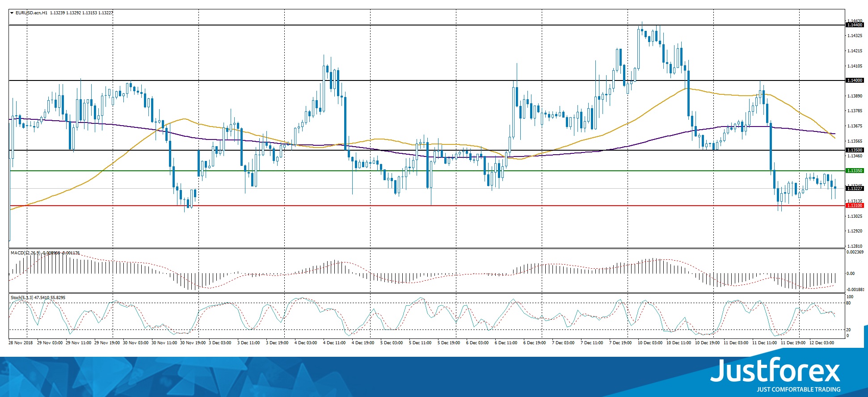Click the 7 Dec 03:00 time label
The image size is (868, 397).
point(563,343)
